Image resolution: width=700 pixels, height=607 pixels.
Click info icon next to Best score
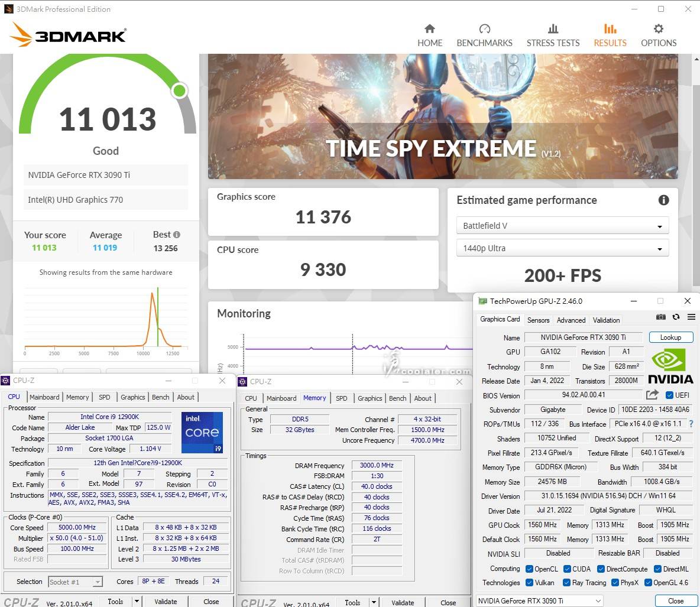point(177,234)
